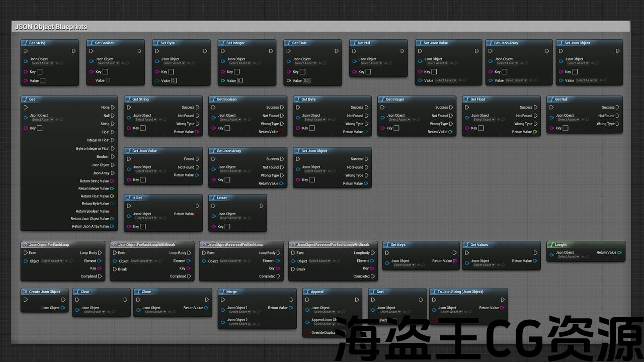Click the use-selected arrow icon in Set Byte
This screenshot has height=362, width=644.
[188, 63]
